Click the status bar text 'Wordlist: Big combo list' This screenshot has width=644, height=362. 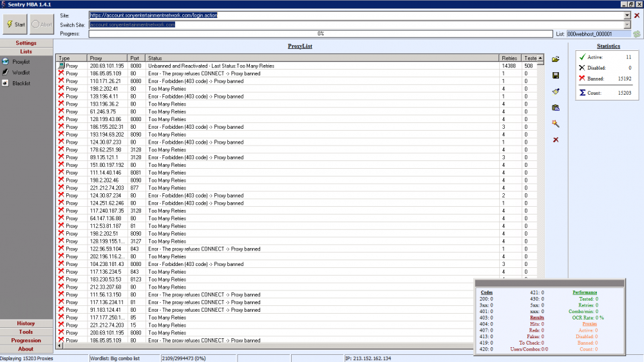(115, 358)
